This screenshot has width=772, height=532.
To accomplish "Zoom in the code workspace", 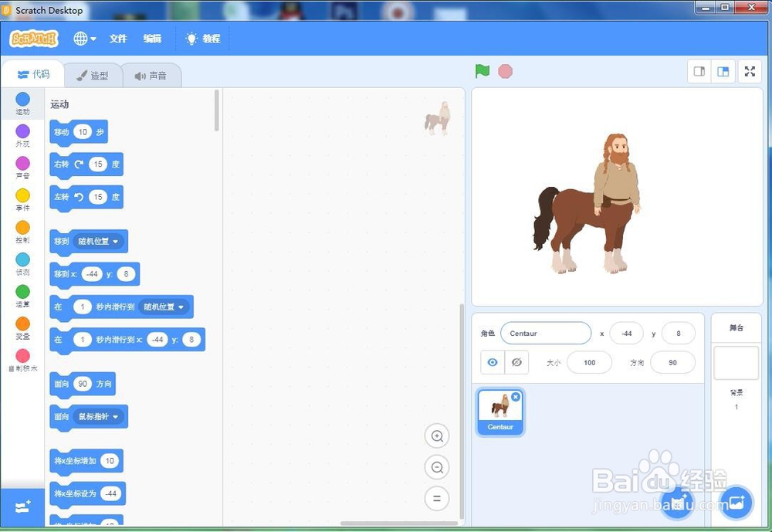I will 437,436.
